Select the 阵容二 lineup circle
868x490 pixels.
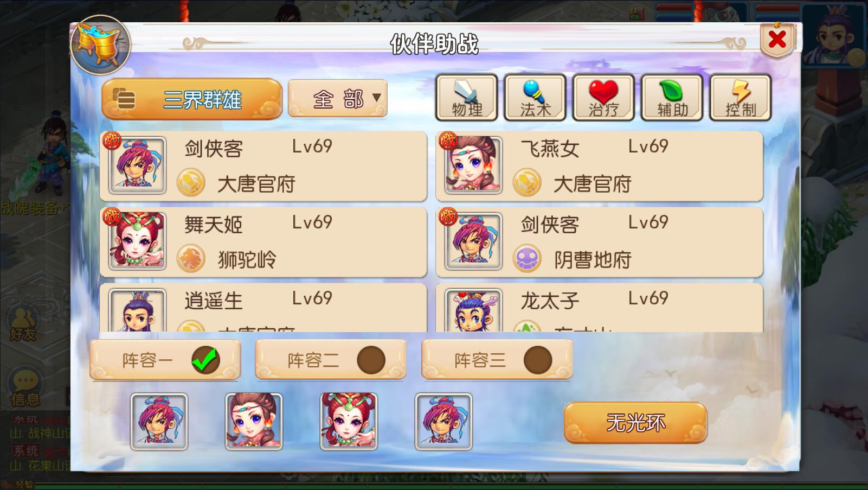[x=371, y=360]
